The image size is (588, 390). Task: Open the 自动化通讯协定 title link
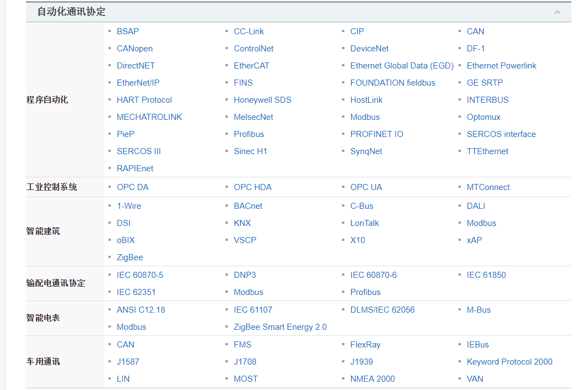(71, 12)
